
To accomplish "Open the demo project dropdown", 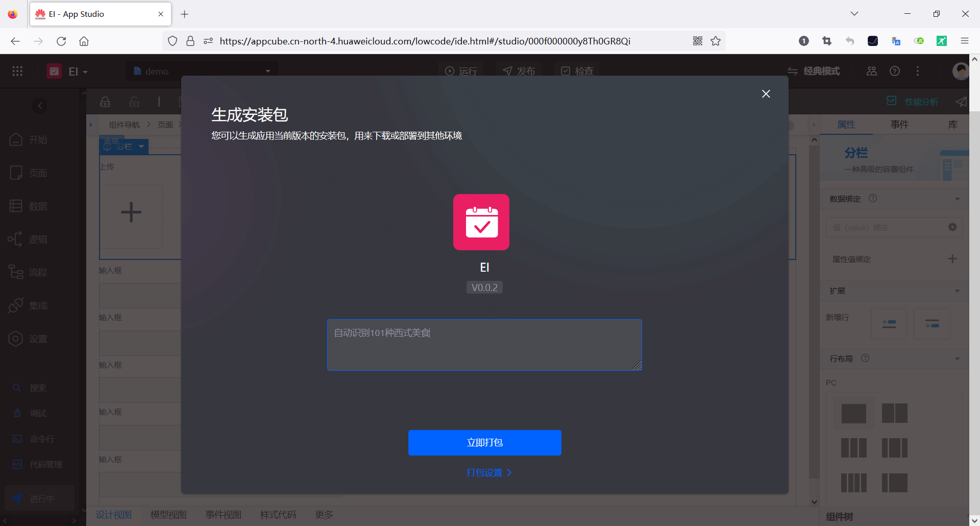I will (x=267, y=71).
